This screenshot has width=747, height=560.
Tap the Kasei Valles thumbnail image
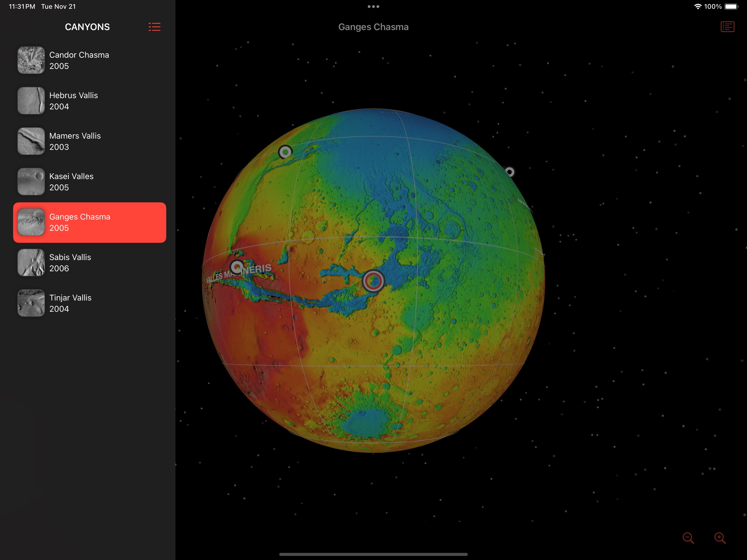31,182
